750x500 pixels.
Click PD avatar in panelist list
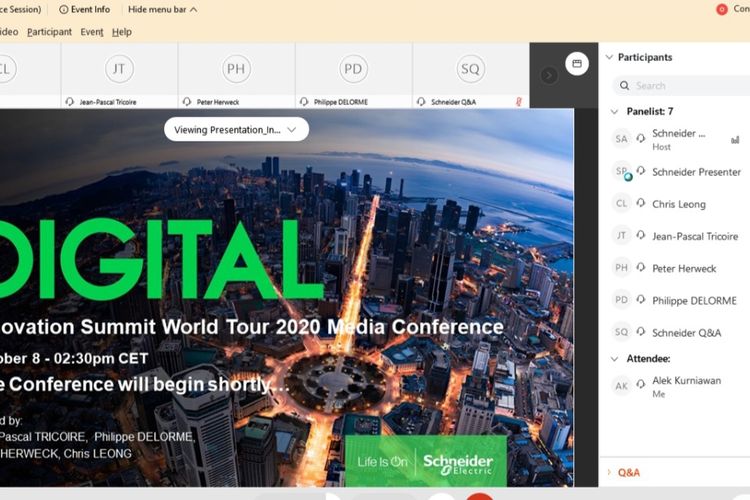tap(621, 300)
